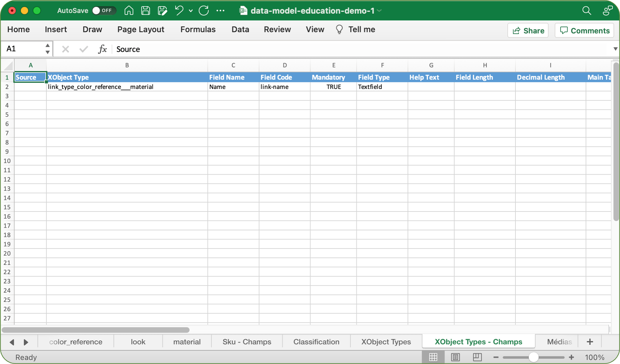Select Page Break Preview icon in status bar
The width and height of the screenshot is (620, 364).
(477, 357)
